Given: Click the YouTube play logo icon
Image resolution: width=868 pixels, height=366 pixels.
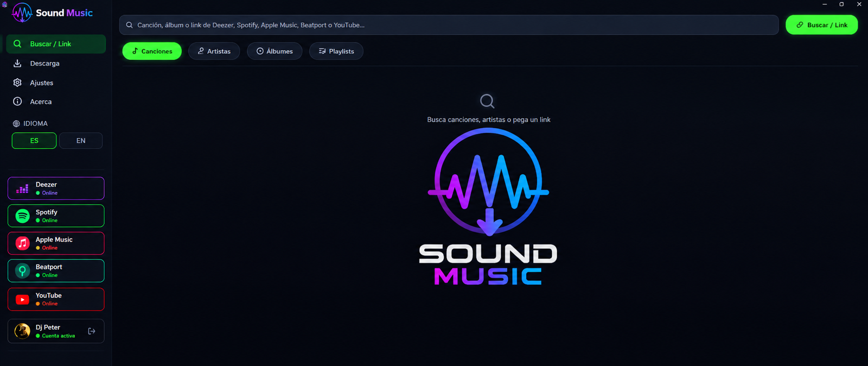Looking at the screenshot, I should tap(22, 299).
